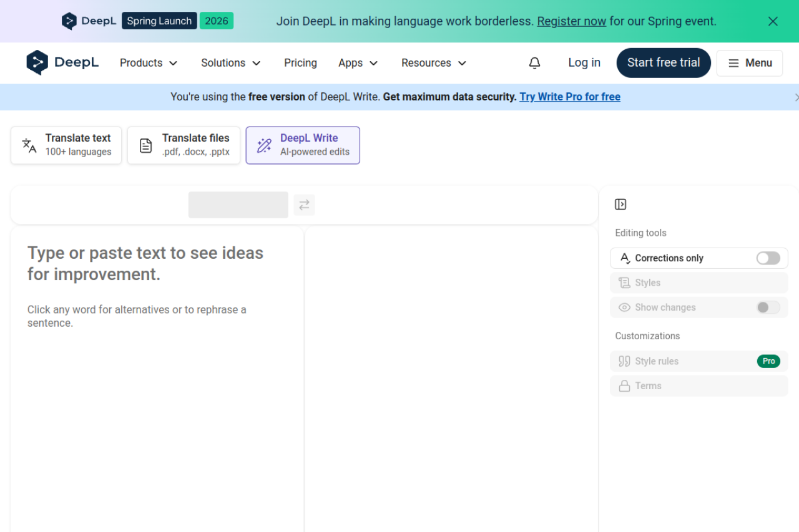Toggle the Show changes switch

tap(768, 307)
